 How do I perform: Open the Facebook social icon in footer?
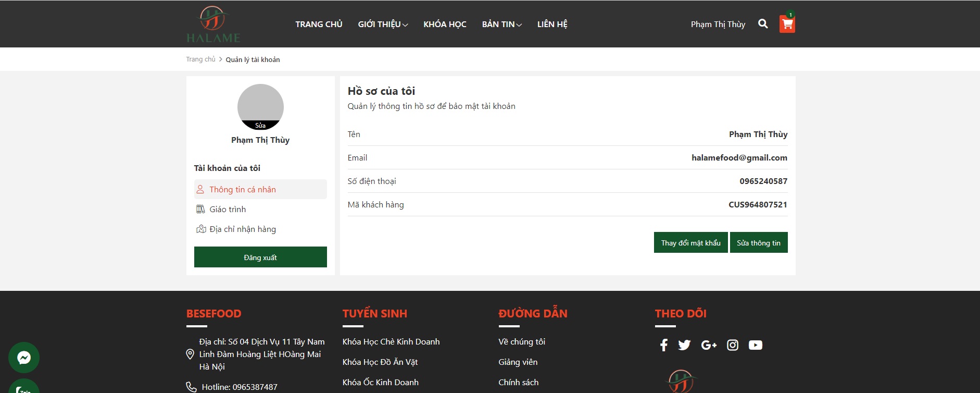click(663, 345)
